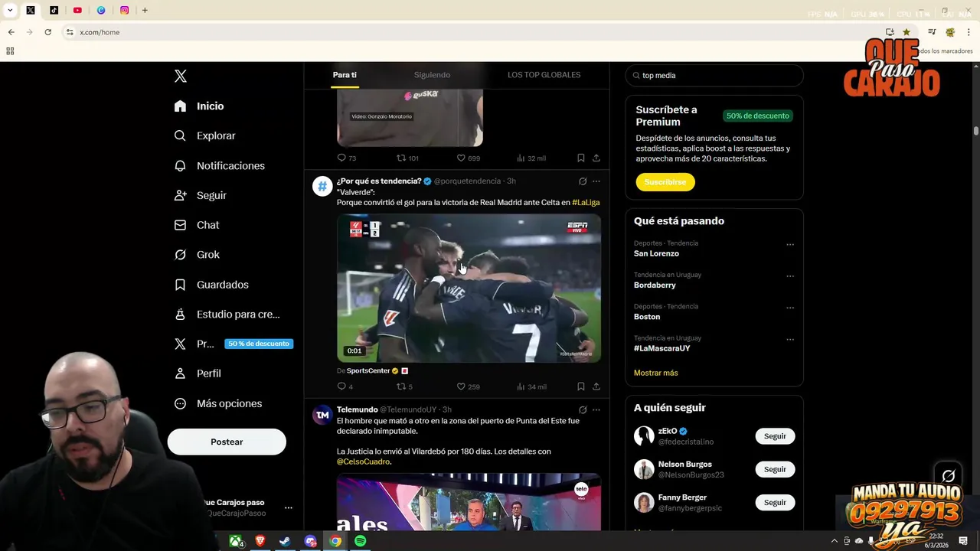Open Más opciones in sidebar
The image size is (980, 551).
pyautogui.click(x=217, y=403)
